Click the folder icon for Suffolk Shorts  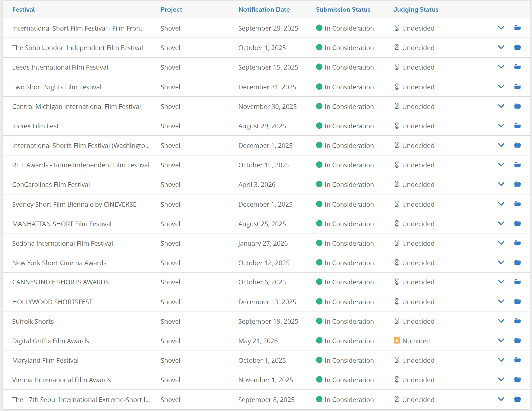pos(517,321)
